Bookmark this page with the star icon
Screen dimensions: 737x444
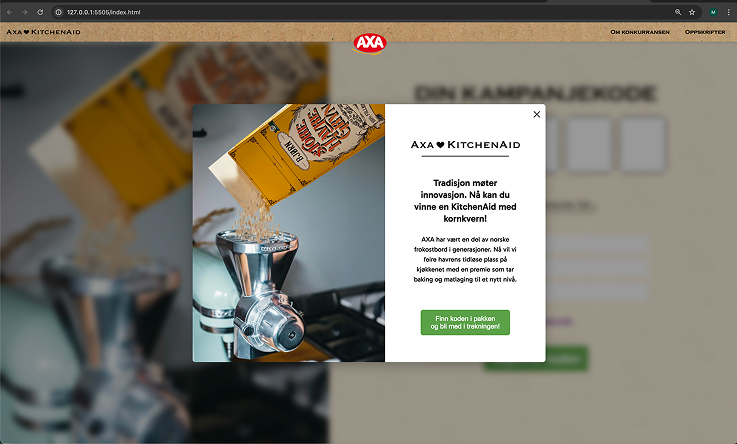[692, 12]
